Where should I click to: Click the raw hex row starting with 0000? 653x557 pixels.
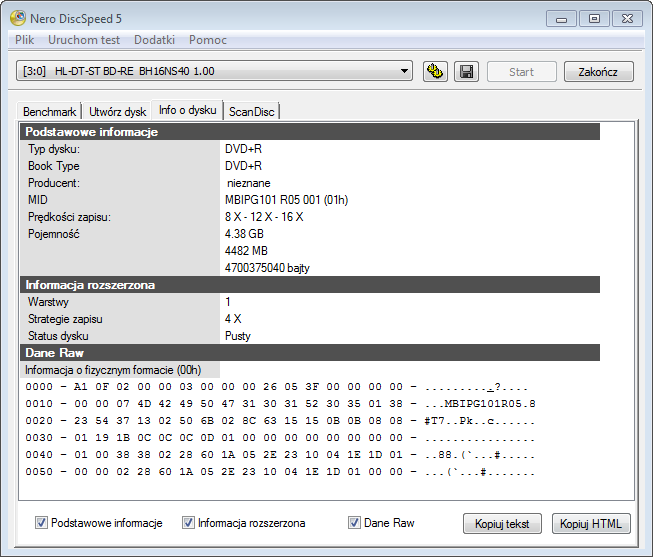[x=277, y=387]
